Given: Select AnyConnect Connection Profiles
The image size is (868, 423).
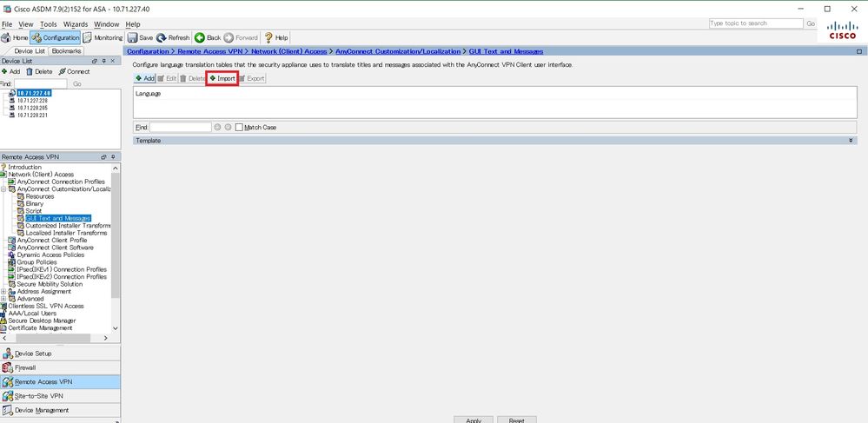Looking at the screenshot, I should point(61,182).
